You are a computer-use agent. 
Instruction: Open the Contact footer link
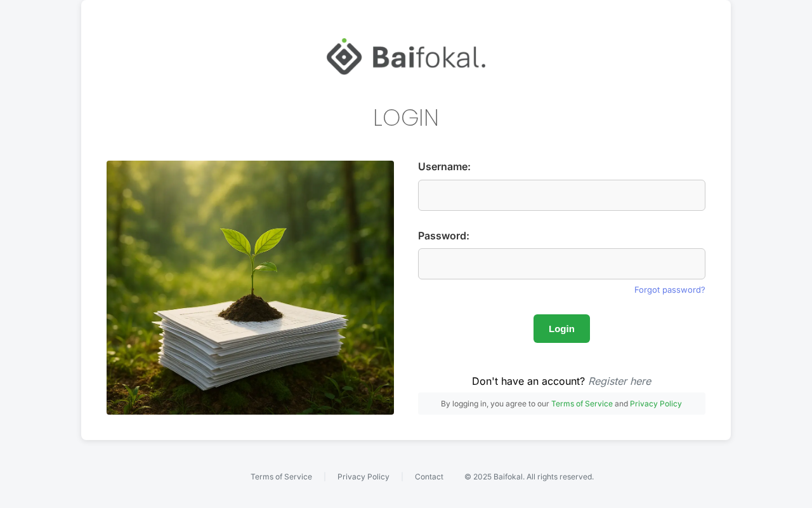[x=429, y=476]
